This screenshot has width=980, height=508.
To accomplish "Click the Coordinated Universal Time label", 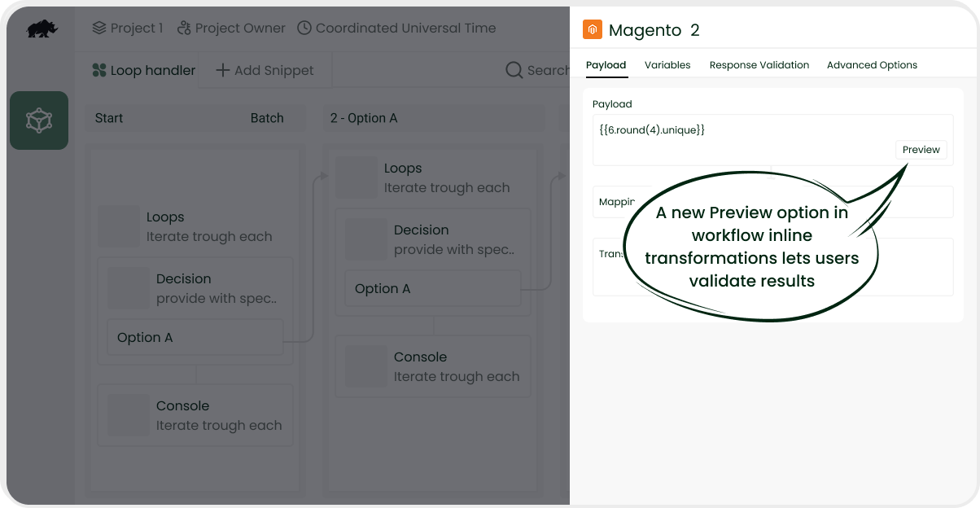I will coord(405,28).
